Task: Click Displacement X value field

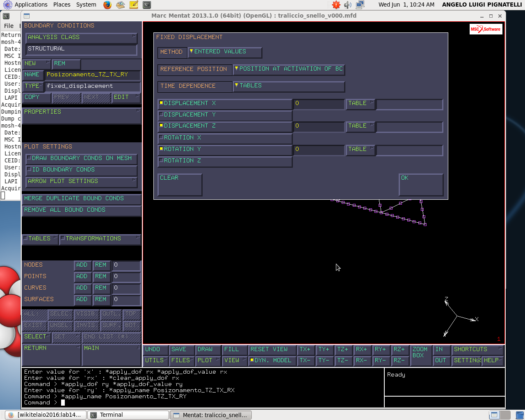Action: pos(319,104)
